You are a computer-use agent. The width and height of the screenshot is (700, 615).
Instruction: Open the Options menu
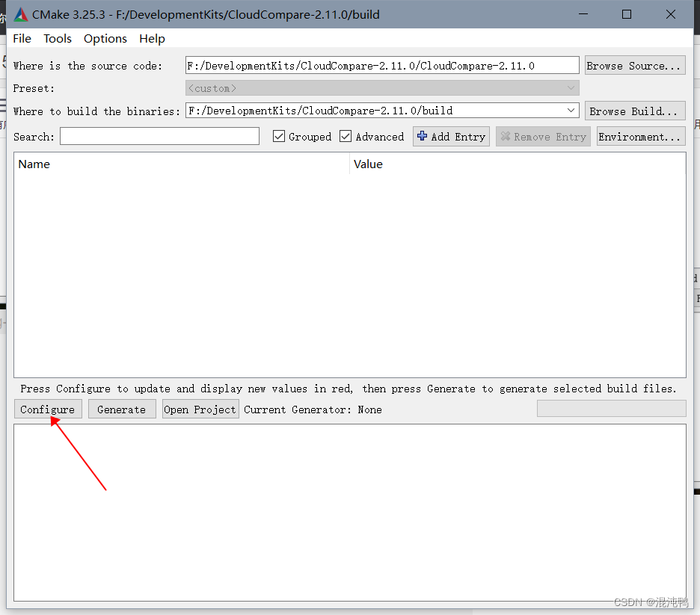click(105, 39)
